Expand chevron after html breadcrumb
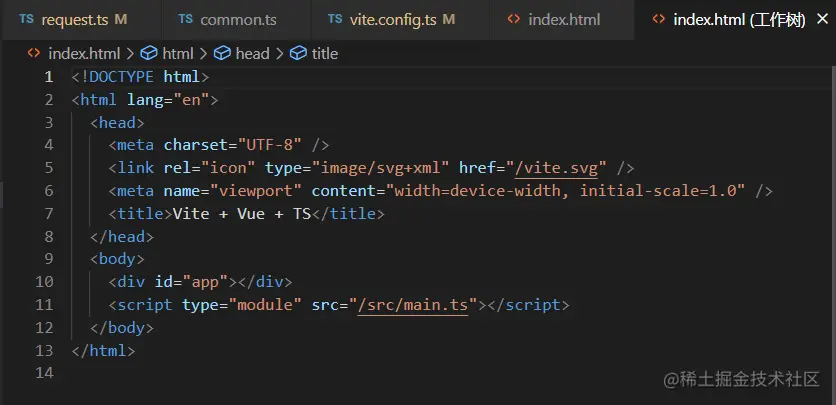The image size is (836, 405). [x=203, y=54]
